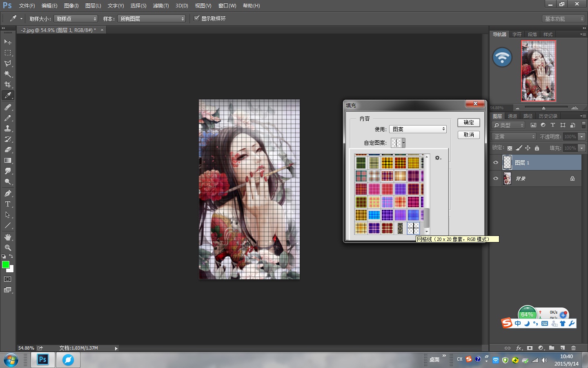The width and height of the screenshot is (588, 368).
Task: Hide 图层 1 visibility eye
Action: [x=496, y=162]
